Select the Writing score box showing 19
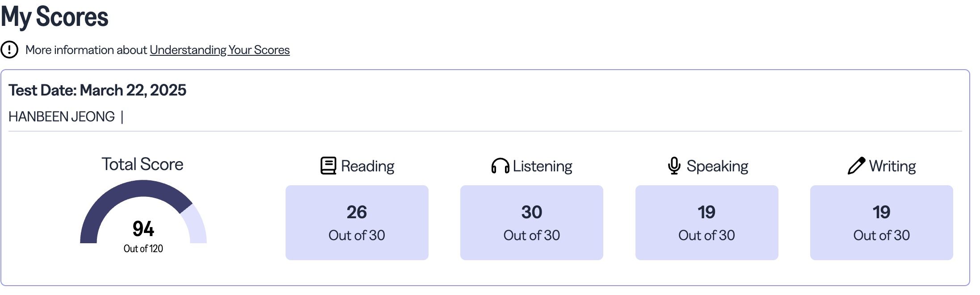Image resolution: width=980 pixels, height=295 pixels. point(881,223)
